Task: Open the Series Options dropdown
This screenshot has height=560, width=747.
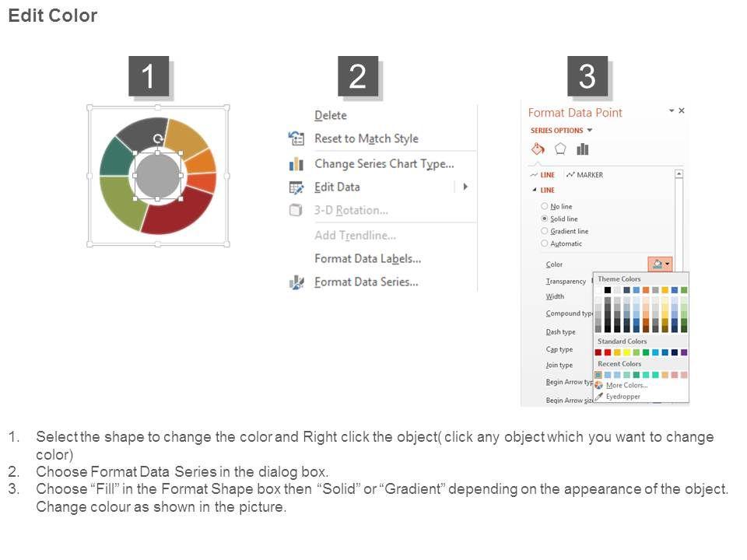Action: coord(562,131)
